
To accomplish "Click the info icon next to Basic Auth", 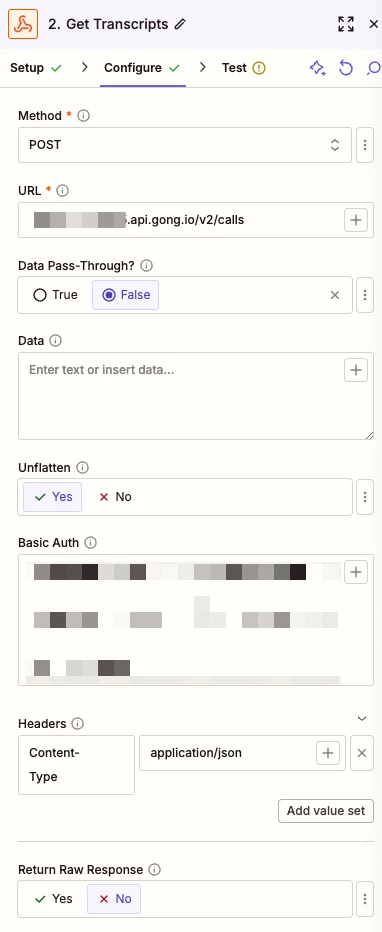I will 90,543.
